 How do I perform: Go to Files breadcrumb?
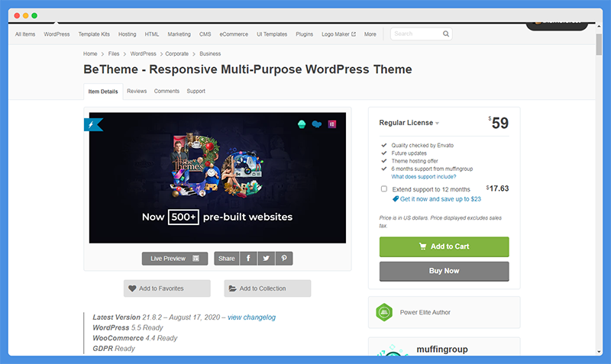coord(114,53)
